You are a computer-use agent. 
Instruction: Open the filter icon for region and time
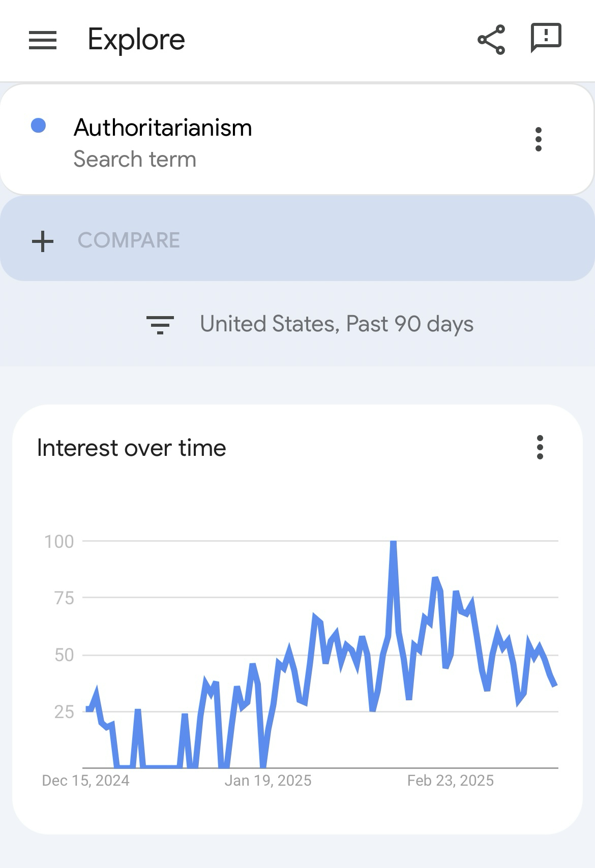[x=160, y=324]
